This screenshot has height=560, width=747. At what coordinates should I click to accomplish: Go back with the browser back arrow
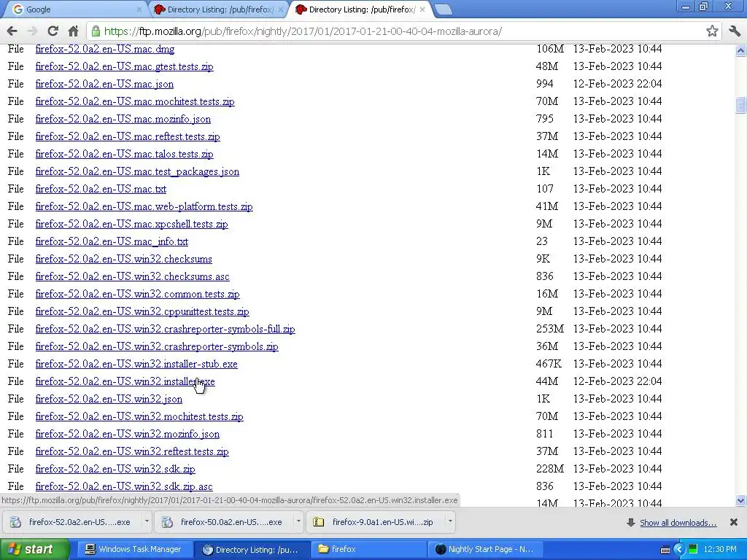pos(12,31)
